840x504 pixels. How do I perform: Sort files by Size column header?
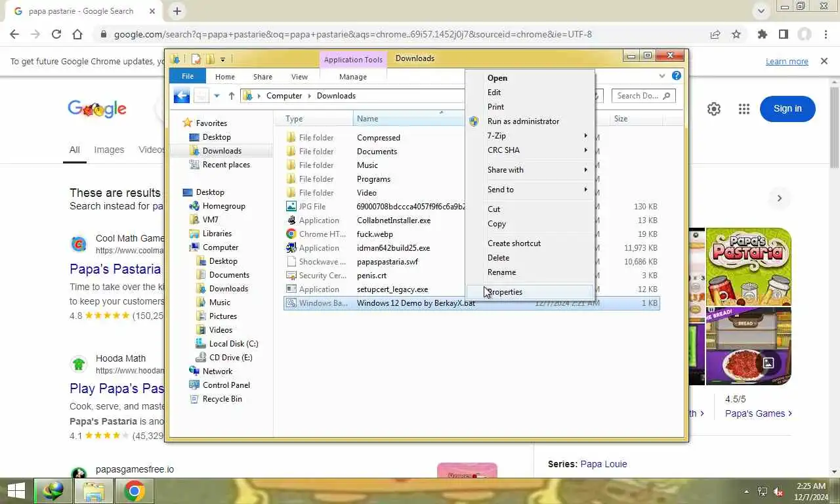coord(635,119)
